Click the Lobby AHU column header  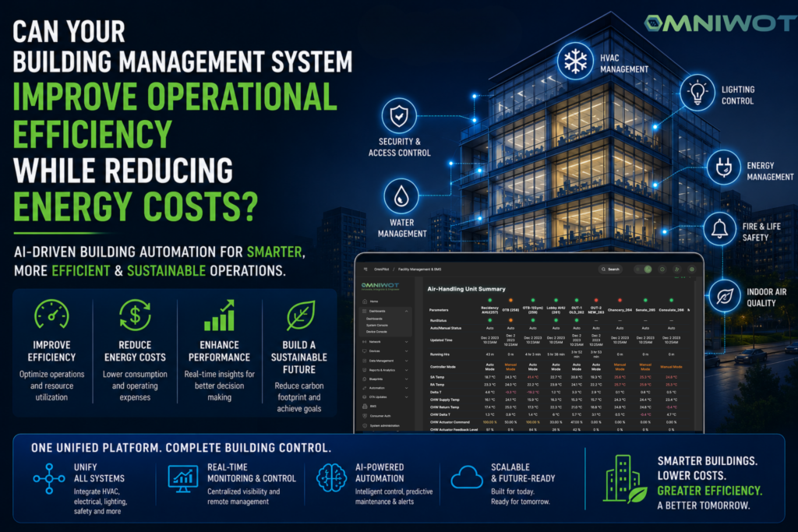click(556, 310)
